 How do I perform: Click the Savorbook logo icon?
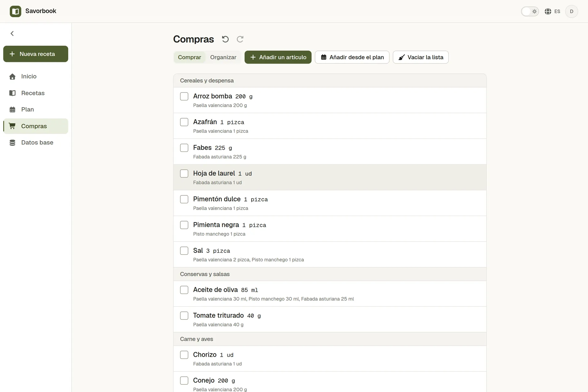coord(16,11)
